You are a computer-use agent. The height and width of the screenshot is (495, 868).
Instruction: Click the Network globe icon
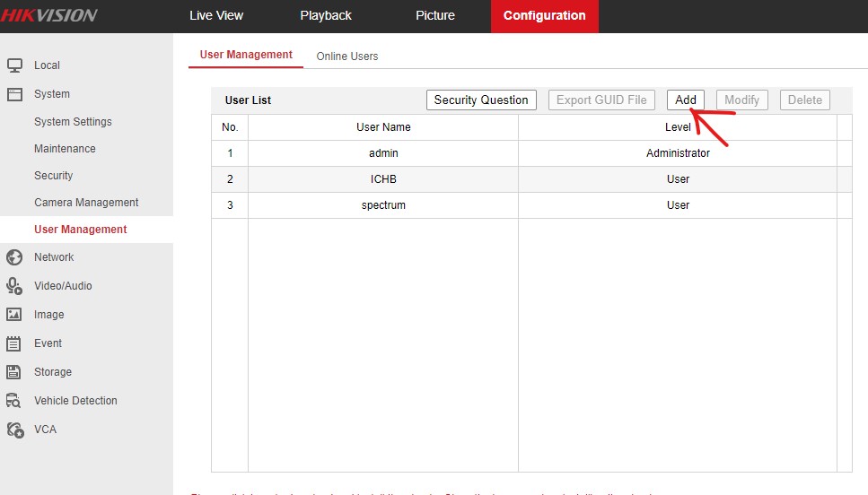tap(14, 257)
